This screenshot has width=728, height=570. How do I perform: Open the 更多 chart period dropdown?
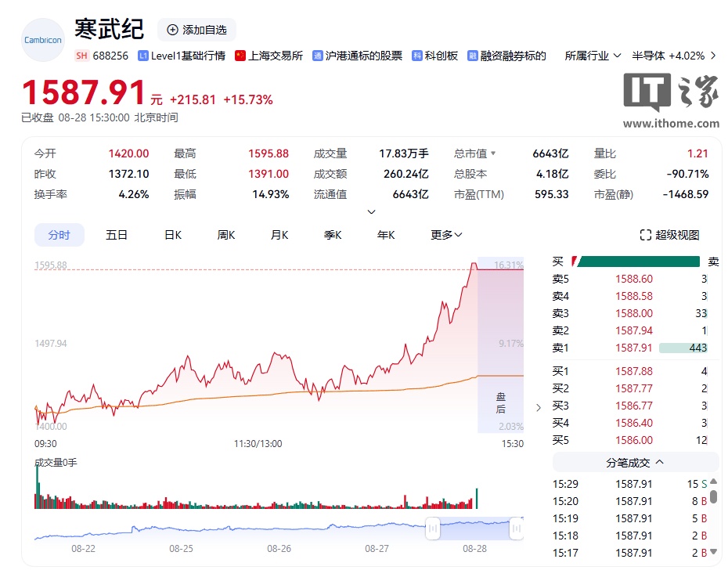(x=446, y=235)
